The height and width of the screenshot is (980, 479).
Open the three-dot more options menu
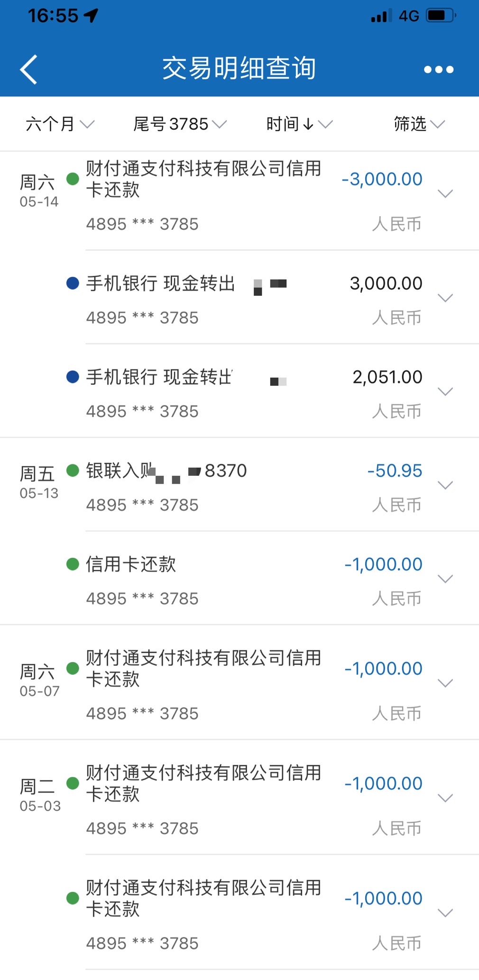(x=439, y=70)
